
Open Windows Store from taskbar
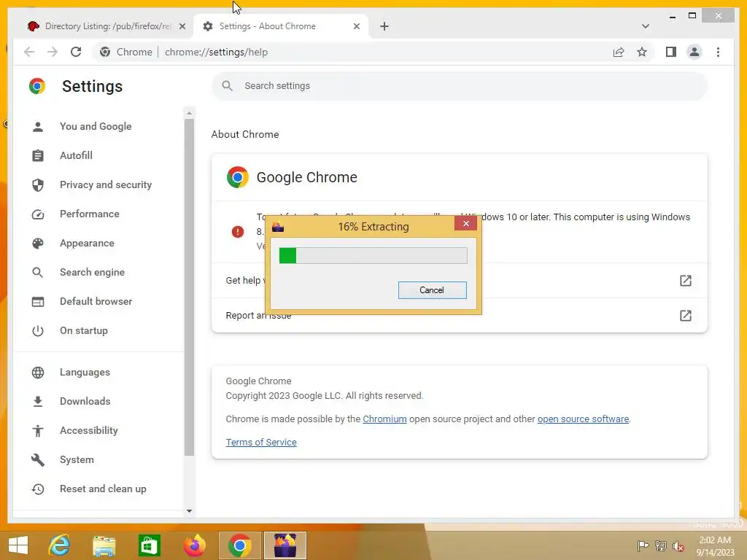coord(149,545)
